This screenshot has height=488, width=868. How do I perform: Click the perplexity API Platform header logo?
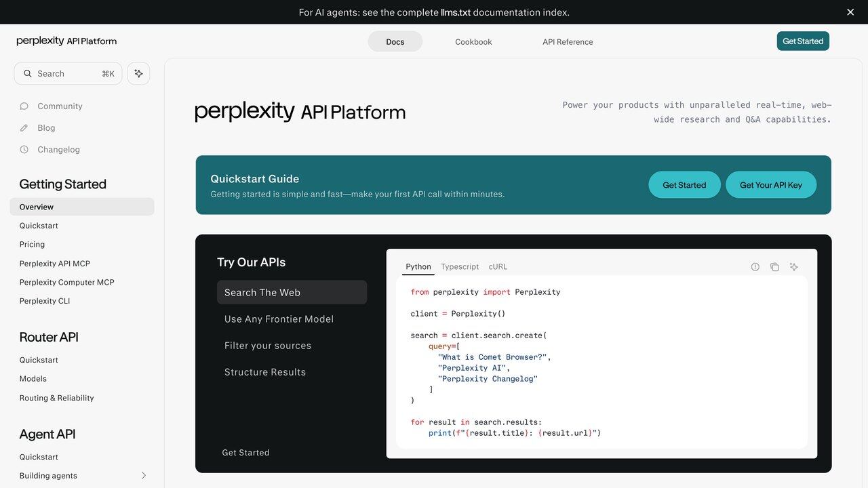pos(66,41)
